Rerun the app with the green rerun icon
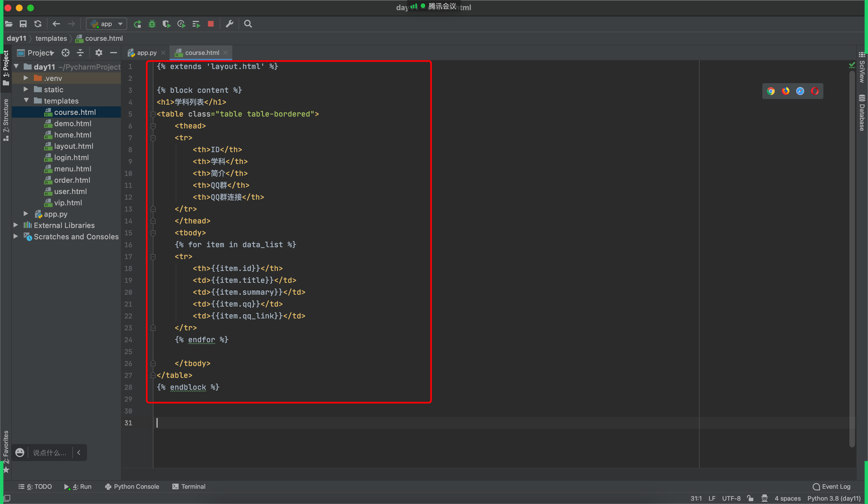This screenshot has width=868, height=504. pyautogui.click(x=137, y=24)
